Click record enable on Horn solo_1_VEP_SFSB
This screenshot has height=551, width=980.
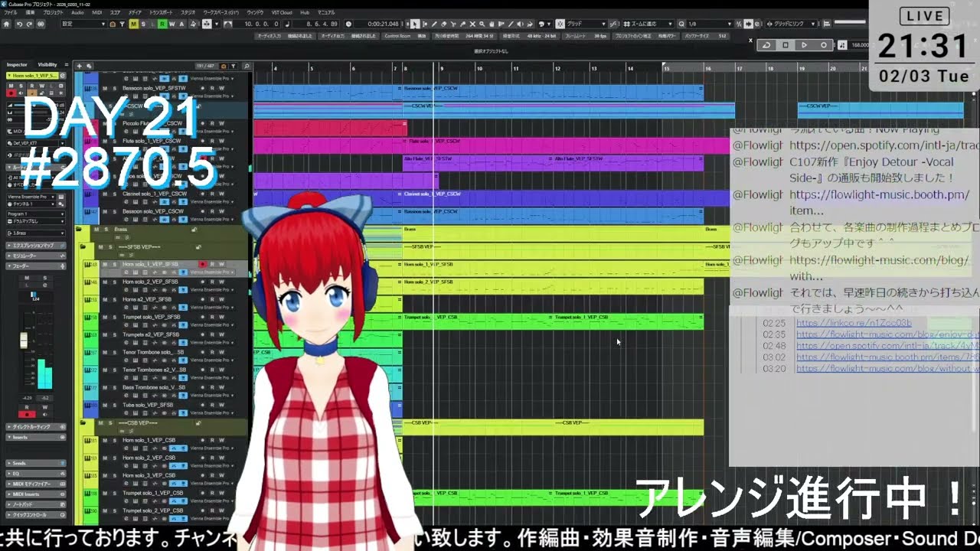[x=202, y=264]
